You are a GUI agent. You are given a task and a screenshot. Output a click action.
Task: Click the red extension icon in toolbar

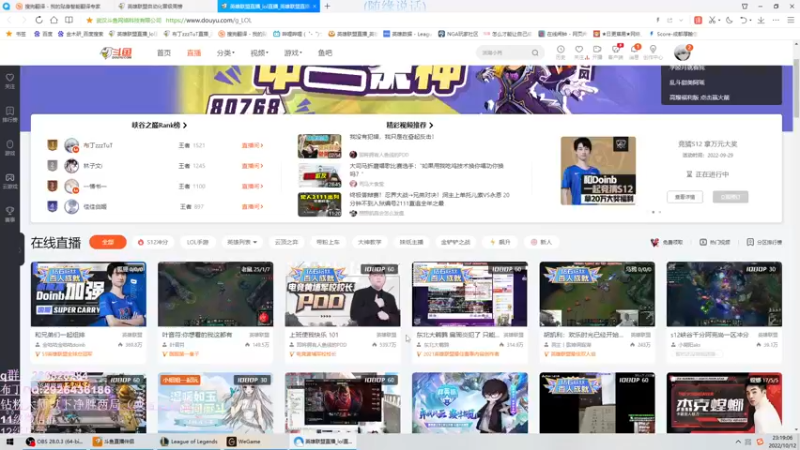point(698,20)
